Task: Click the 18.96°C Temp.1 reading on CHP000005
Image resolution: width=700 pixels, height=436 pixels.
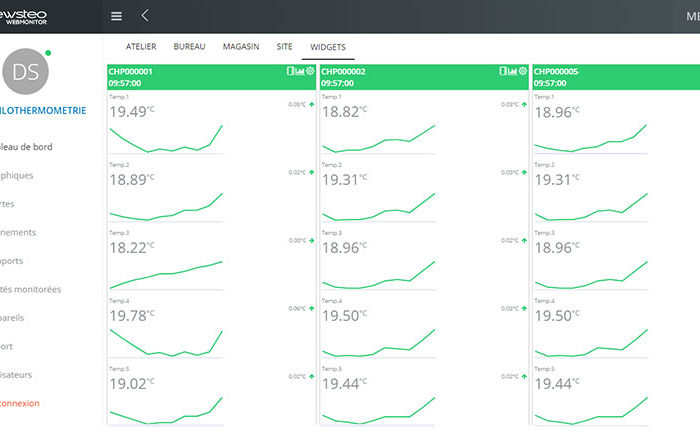Action: pyautogui.click(x=557, y=112)
